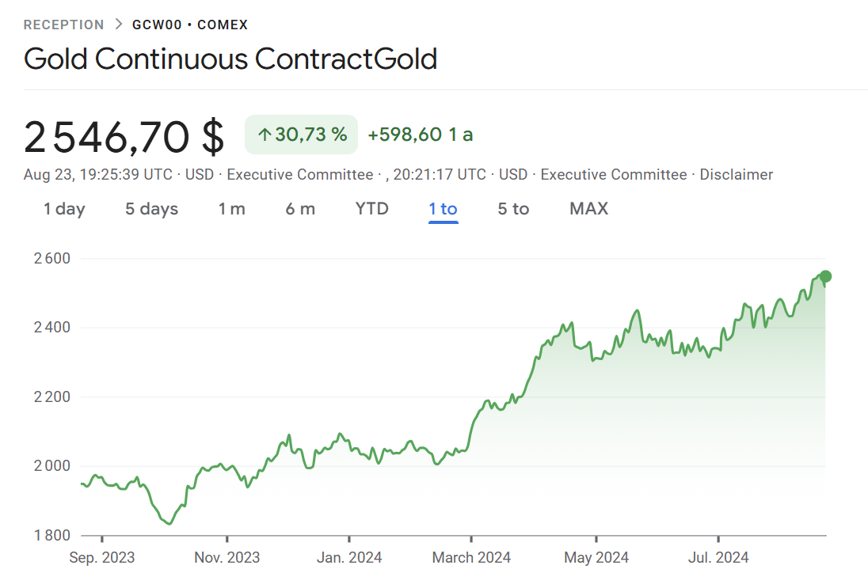Click the breadcrumb chevron arrow
This screenshot has width=868, height=588.
[x=119, y=25]
